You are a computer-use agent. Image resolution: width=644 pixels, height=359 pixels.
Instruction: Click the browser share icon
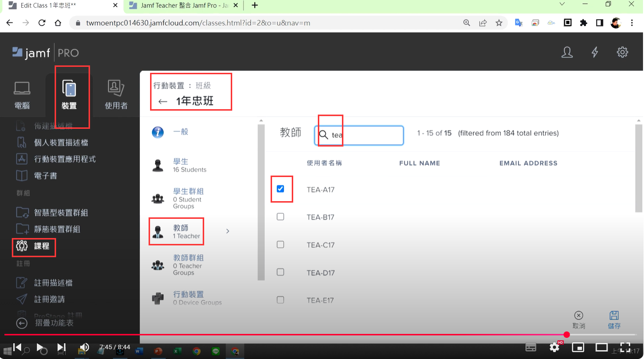tap(483, 23)
